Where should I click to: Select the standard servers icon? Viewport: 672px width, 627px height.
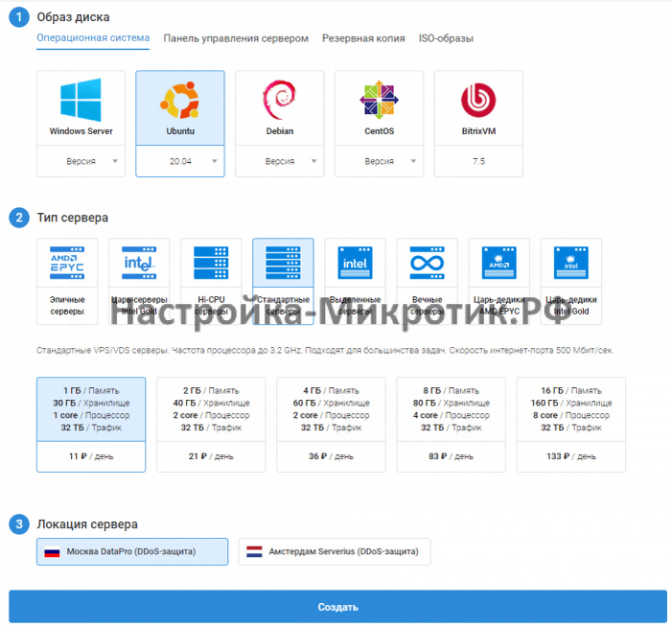point(283,263)
